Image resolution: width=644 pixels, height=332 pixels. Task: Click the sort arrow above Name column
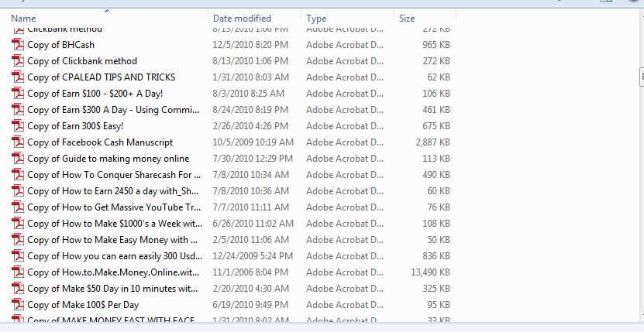click(x=107, y=11)
